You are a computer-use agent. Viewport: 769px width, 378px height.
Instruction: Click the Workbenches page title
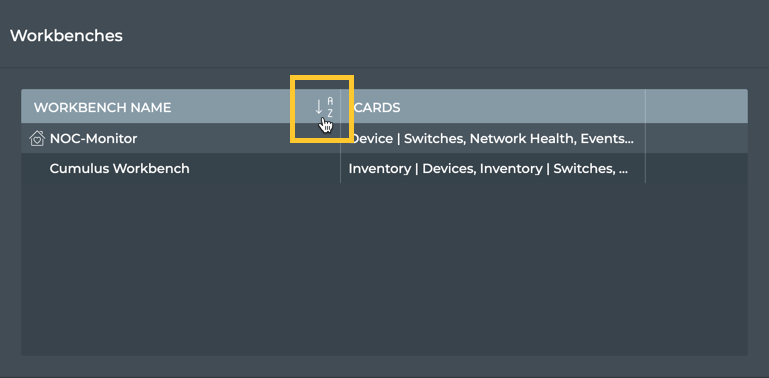click(66, 36)
